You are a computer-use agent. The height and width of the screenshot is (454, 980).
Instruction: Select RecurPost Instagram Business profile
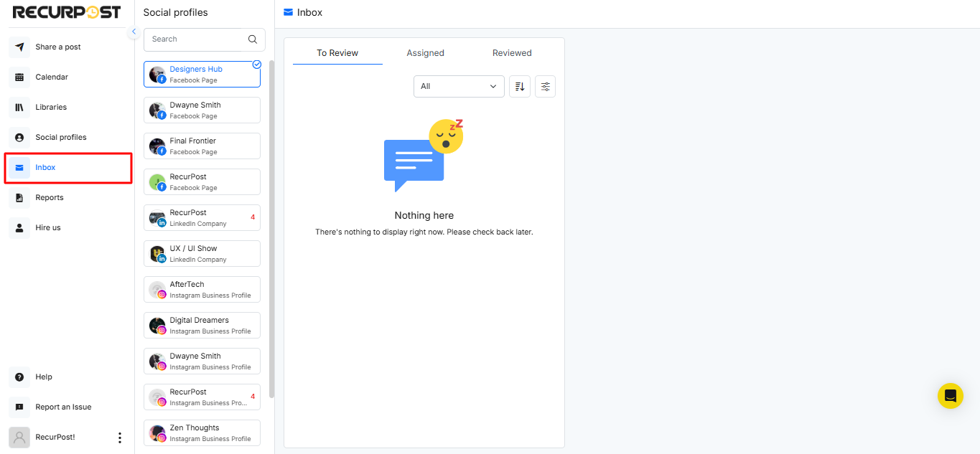(202, 397)
